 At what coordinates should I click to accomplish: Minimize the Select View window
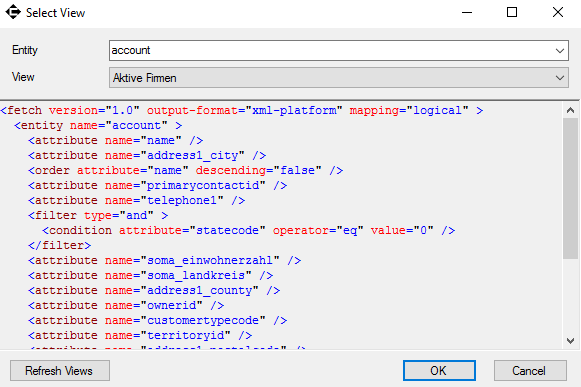click(x=467, y=13)
